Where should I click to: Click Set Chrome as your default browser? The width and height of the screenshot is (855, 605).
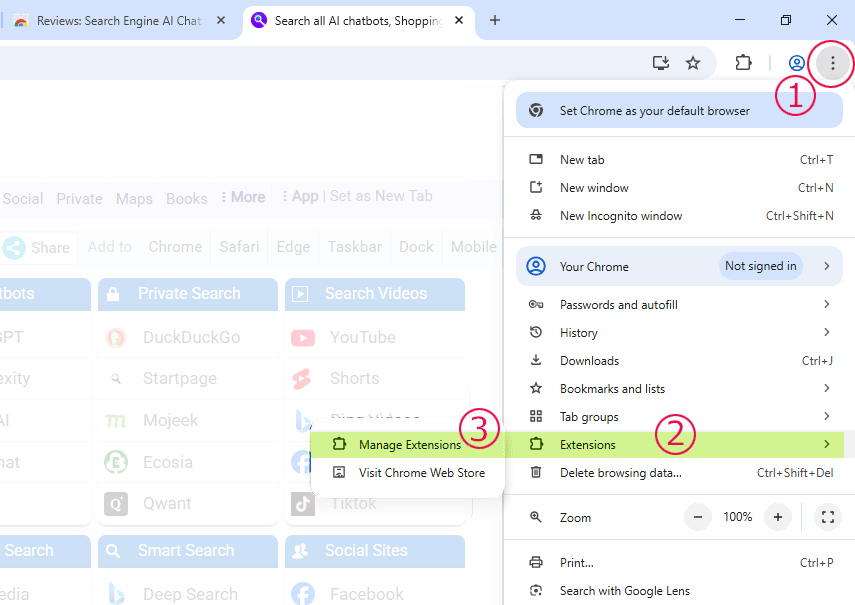654,111
